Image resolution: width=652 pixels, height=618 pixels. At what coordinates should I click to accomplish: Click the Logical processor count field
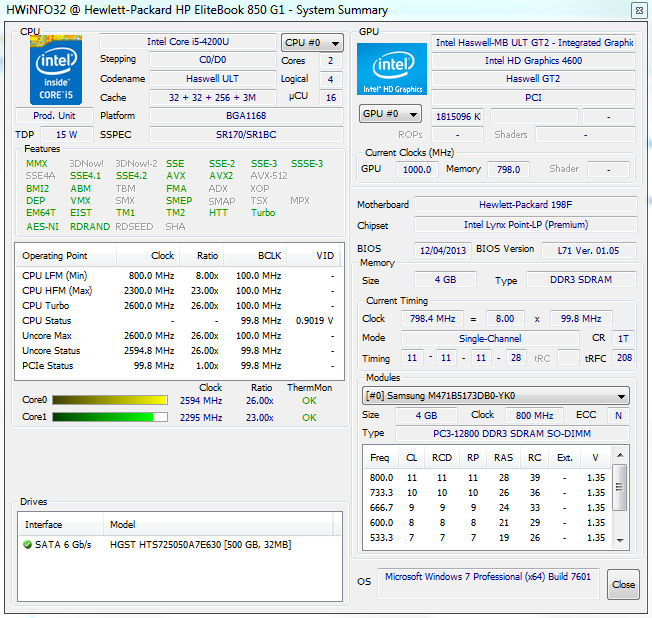pos(331,79)
